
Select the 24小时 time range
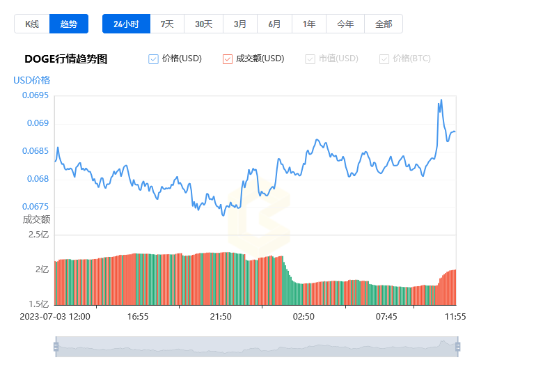126,24
